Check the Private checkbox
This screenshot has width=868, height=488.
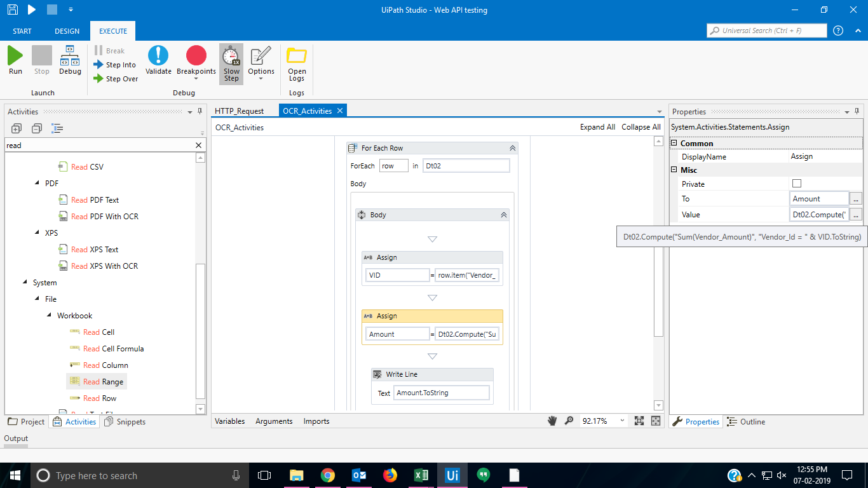pyautogui.click(x=797, y=184)
